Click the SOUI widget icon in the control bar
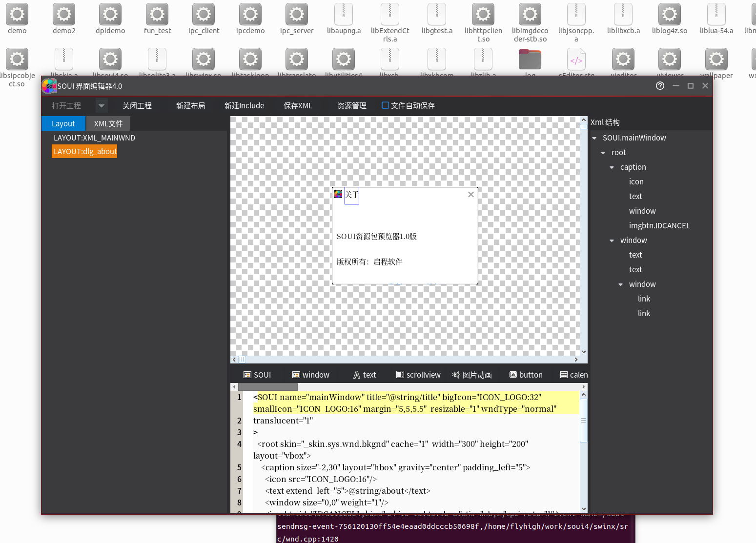 point(247,375)
